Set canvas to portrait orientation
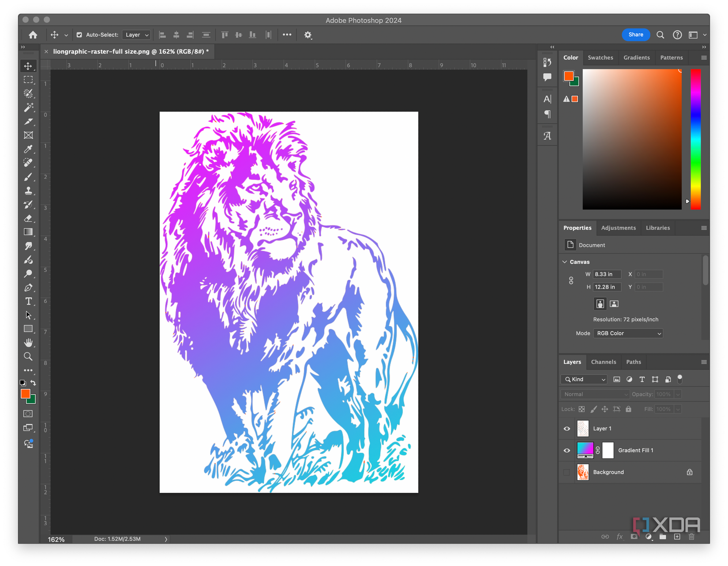This screenshot has height=566, width=728. coord(600,304)
